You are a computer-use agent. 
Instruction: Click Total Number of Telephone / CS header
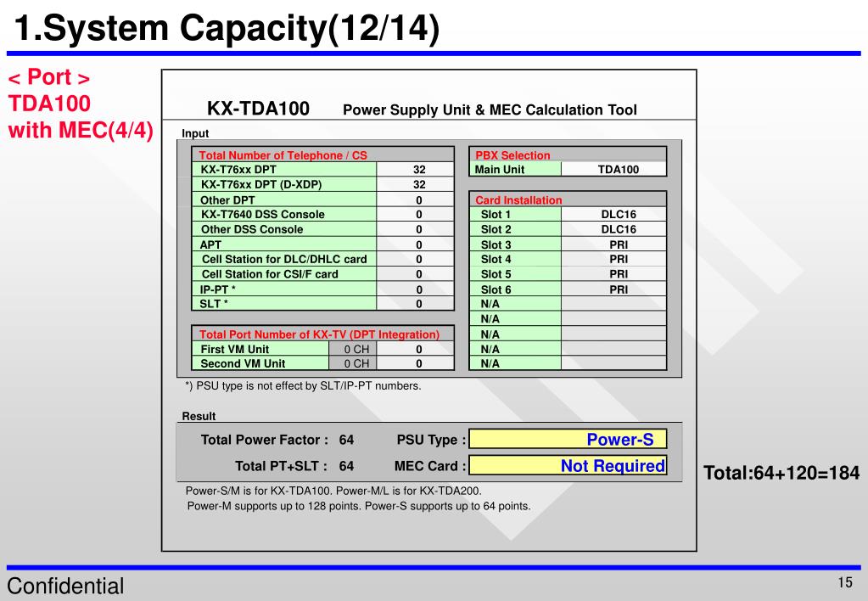[283, 155]
